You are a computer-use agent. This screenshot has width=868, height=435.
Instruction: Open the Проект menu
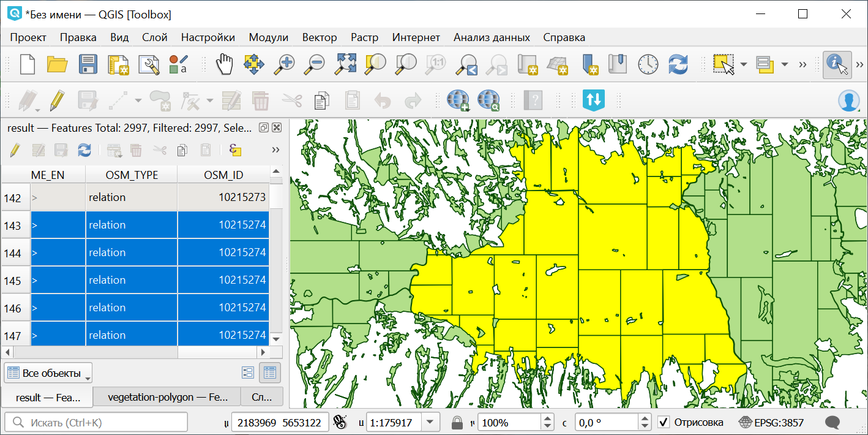pos(28,37)
